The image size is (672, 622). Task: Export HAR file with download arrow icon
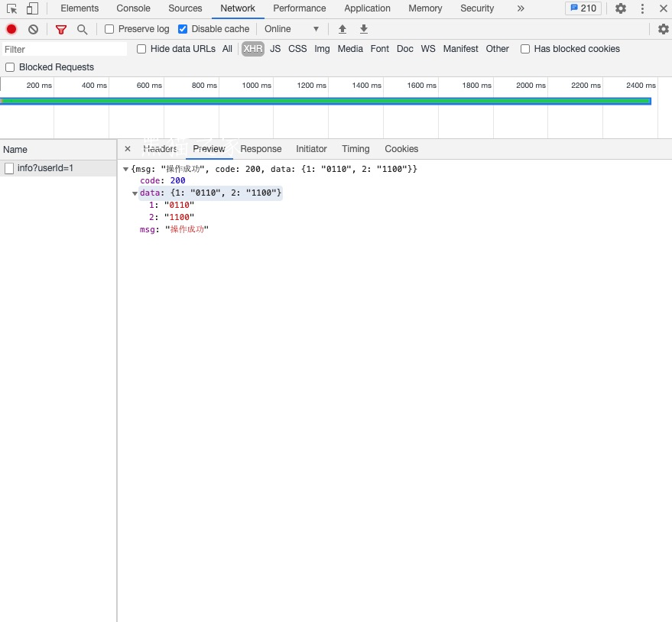click(363, 29)
